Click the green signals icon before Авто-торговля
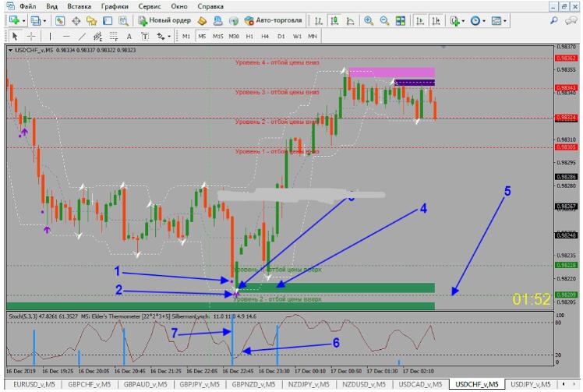Image resolution: width=583 pixels, height=392 pixels. 234,21
